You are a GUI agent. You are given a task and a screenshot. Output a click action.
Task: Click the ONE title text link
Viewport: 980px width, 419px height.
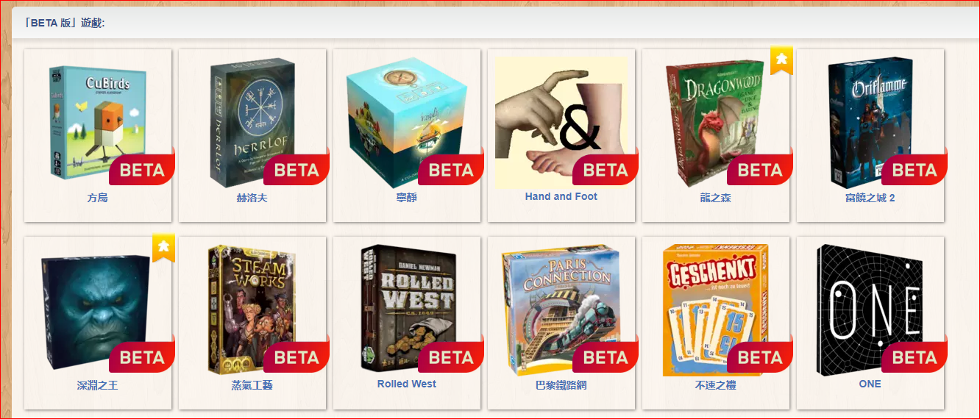coord(870,384)
